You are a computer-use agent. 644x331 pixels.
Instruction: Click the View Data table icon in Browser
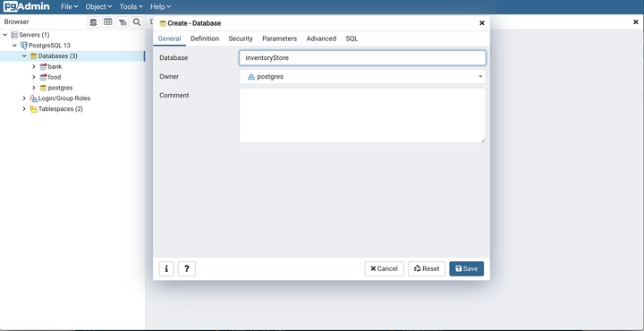pos(108,22)
